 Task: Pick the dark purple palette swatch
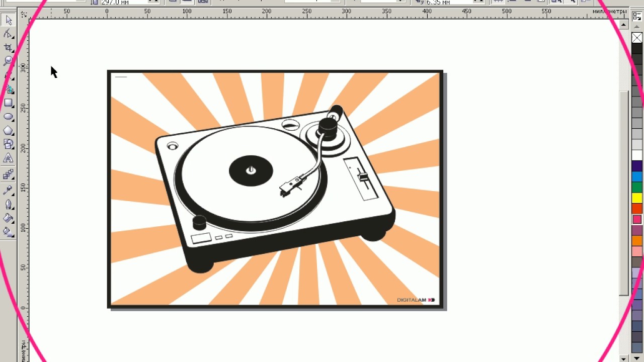tap(637, 166)
